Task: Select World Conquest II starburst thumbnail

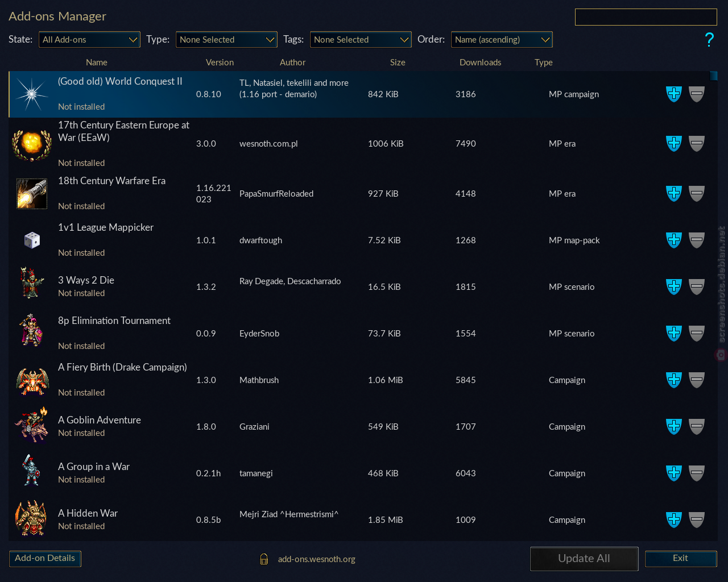Action: coord(32,94)
